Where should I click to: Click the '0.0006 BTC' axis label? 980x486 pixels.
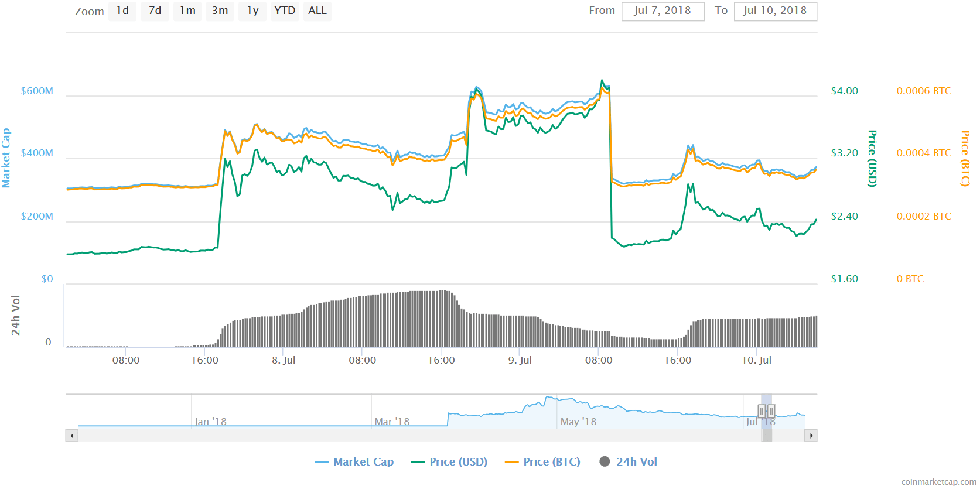[924, 91]
